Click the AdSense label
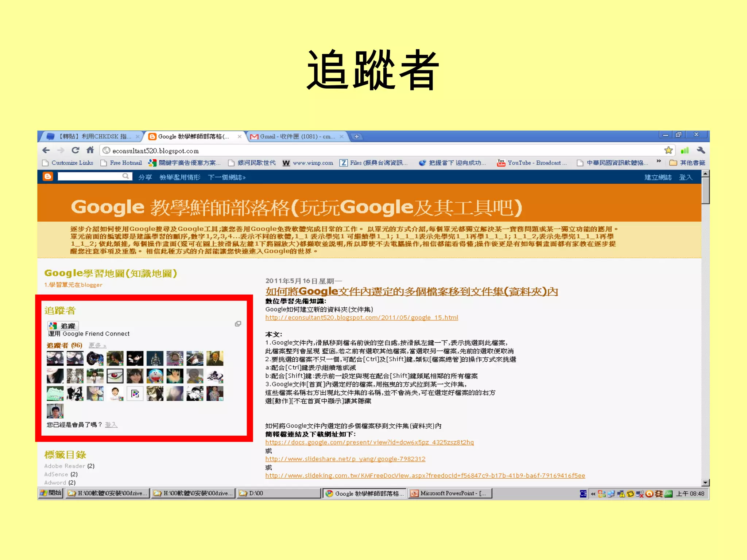This screenshot has height=560, width=747. click(x=56, y=474)
